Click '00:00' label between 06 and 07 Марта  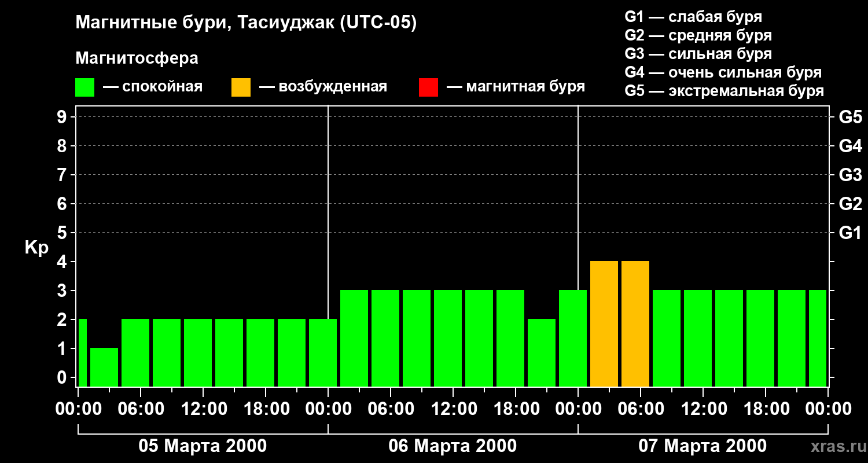point(578,409)
